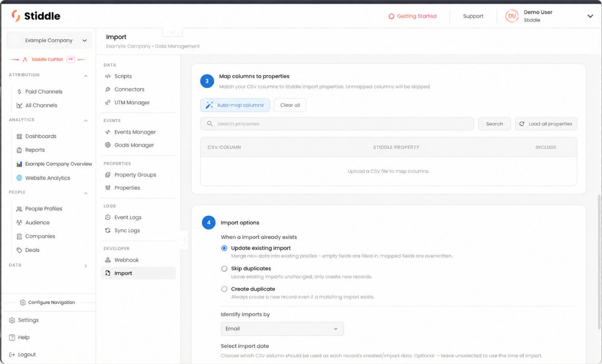Viewport: 602px width, 364px height.
Task: Click the UTM Manager link icon
Action: coord(108,102)
